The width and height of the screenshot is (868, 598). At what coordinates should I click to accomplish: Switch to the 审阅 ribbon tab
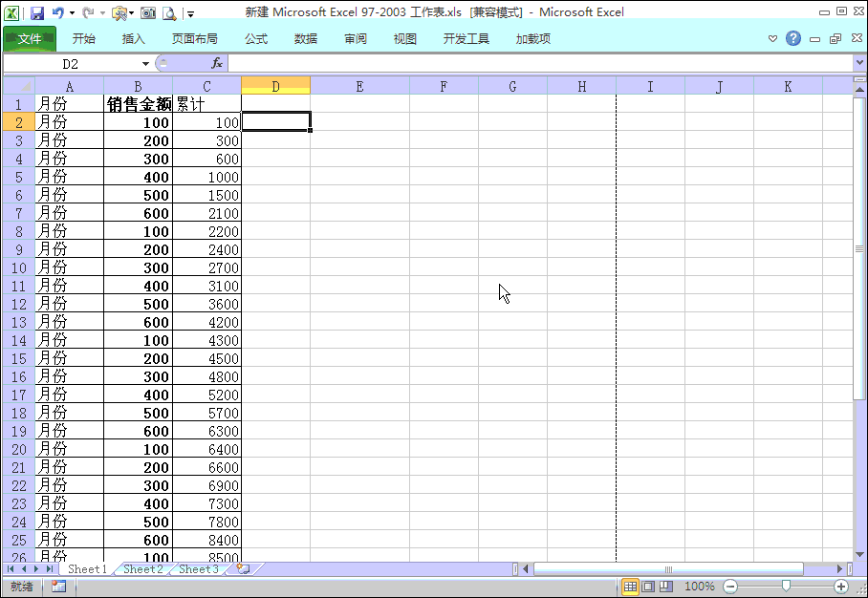(356, 39)
